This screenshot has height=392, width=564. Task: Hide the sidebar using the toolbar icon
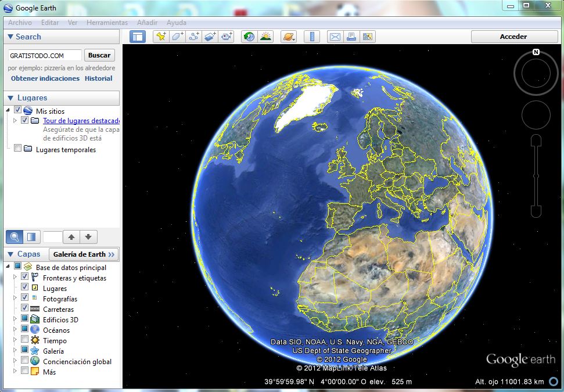[138, 37]
